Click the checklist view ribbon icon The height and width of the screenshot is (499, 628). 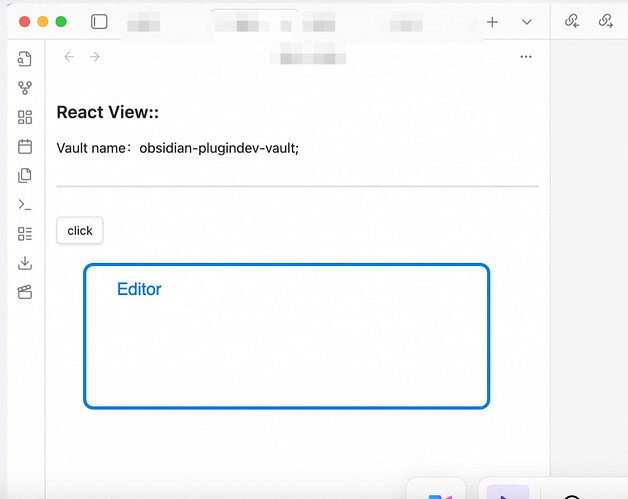pos(25,234)
